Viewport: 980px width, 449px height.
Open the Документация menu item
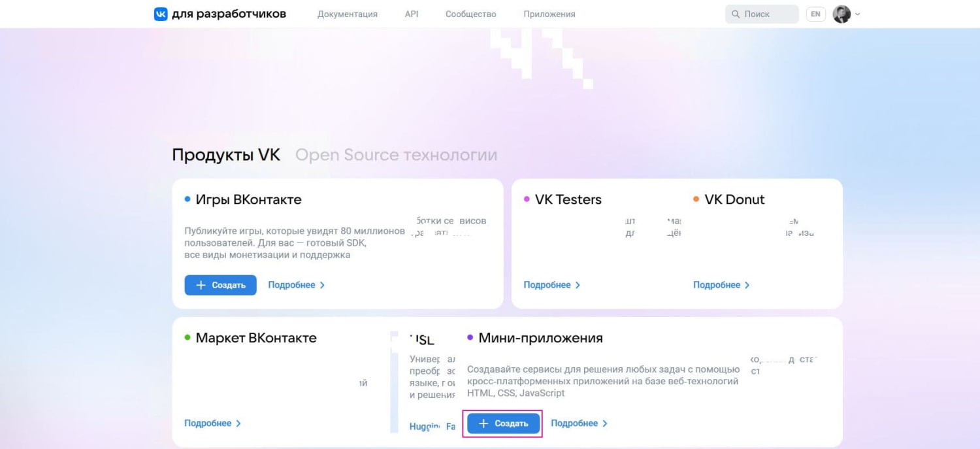click(x=347, y=14)
